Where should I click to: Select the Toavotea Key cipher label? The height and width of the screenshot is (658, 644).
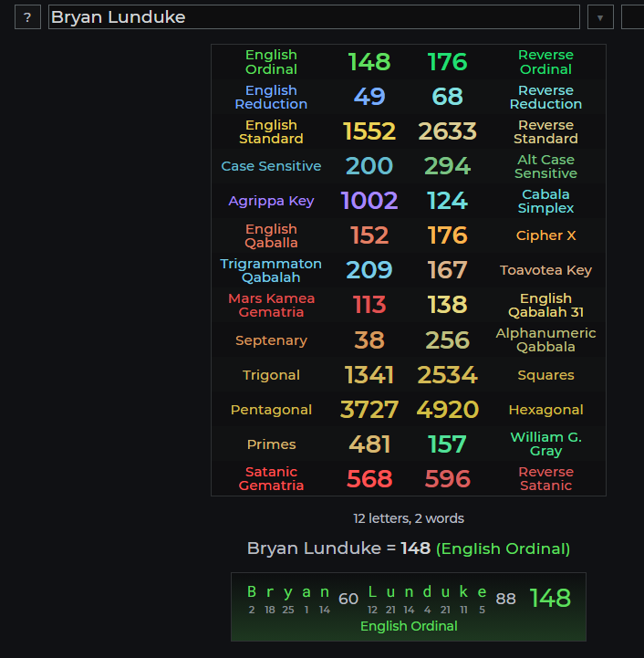point(545,270)
